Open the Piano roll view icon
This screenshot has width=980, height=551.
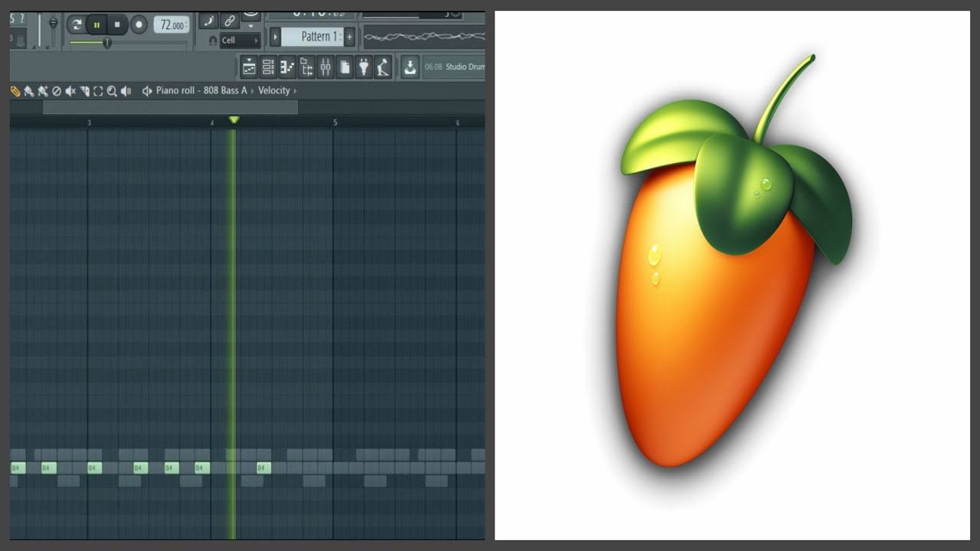click(x=287, y=67)
